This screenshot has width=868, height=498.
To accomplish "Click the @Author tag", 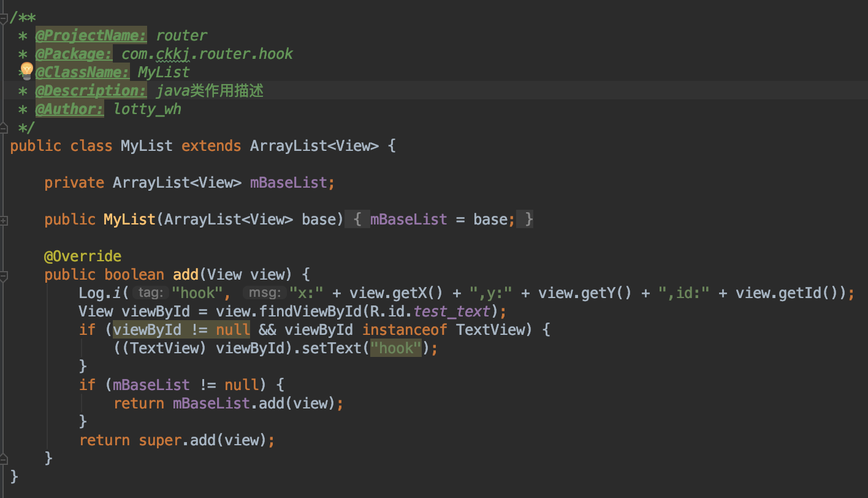I will (69, 109).
